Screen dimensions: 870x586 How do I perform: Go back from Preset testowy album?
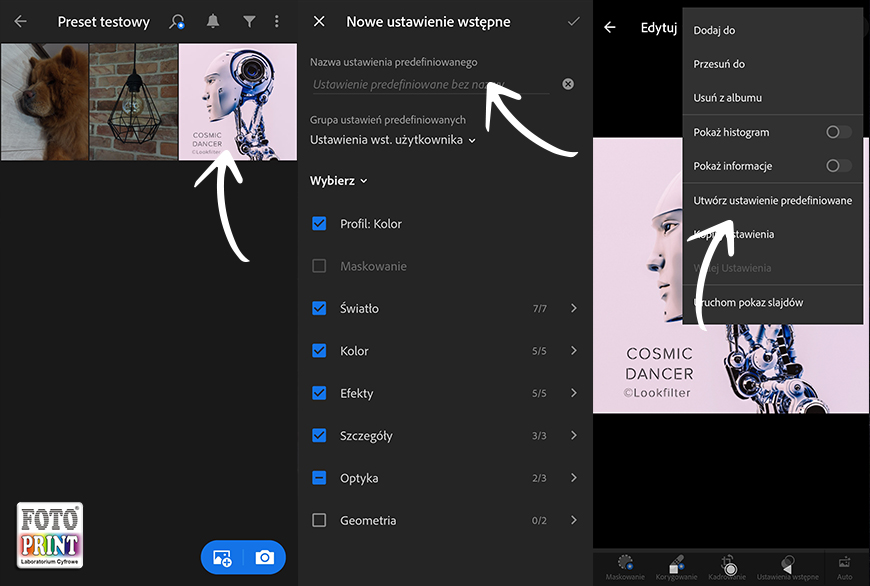(x=21, y=22)
